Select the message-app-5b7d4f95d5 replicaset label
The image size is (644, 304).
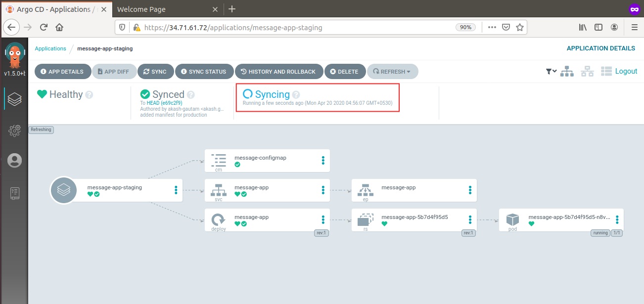click(414, 217)
